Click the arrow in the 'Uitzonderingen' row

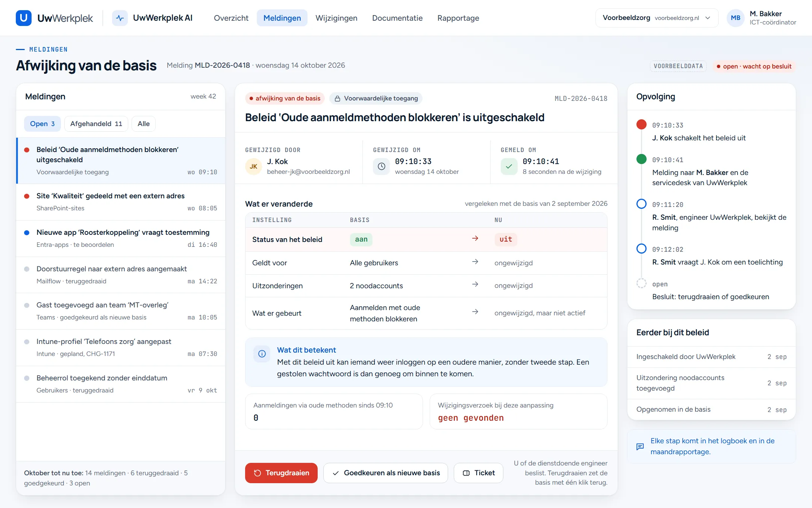click(x=475, y=284)
